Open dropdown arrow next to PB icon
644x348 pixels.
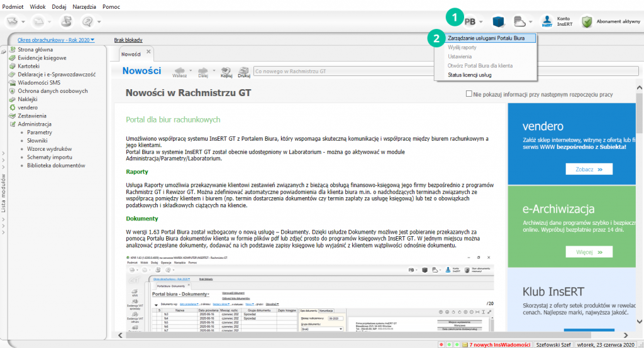tap(480, 21)
